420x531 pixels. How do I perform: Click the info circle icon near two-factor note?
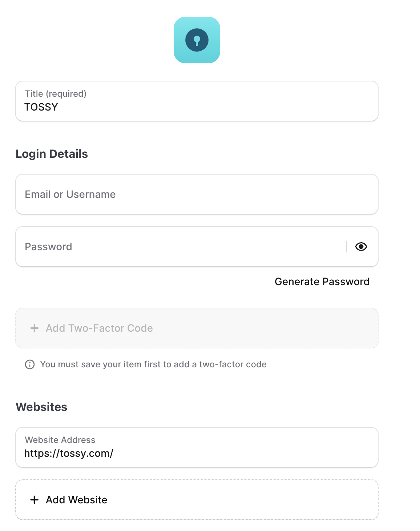(30, 364)
